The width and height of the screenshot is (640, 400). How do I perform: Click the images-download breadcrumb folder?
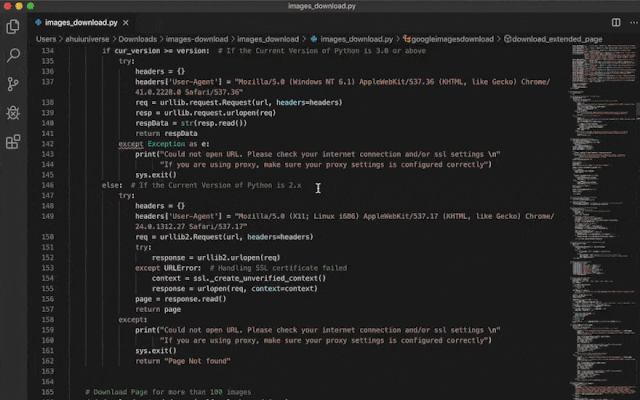click(197, 39)
